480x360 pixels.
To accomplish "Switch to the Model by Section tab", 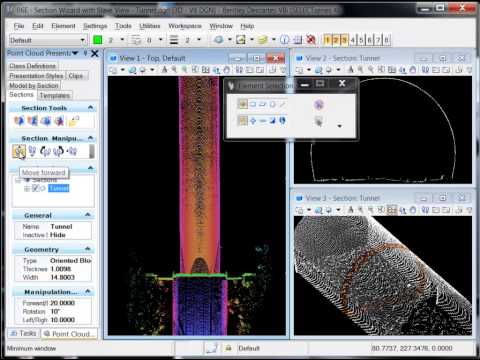I will click(x=34, y=85).
